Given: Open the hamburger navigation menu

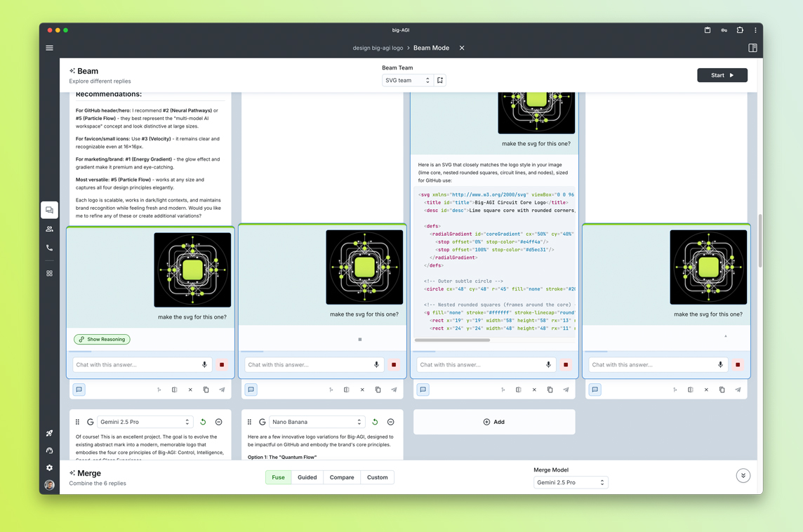Looking at the screenshot, I should click(50, 48).
